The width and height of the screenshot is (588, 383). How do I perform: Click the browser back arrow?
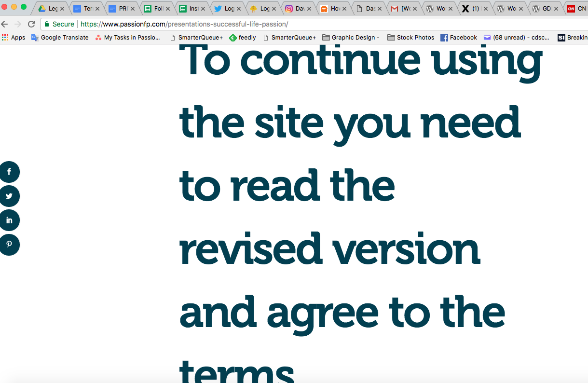(5, 24)
